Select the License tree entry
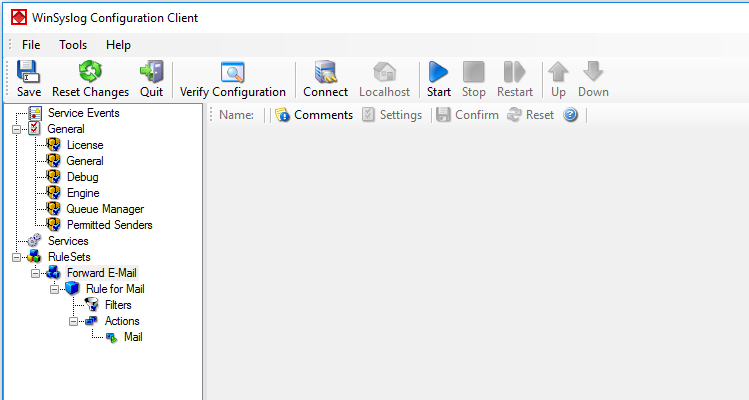The height and width of the screenshot is (400, 749). [85, 145]
